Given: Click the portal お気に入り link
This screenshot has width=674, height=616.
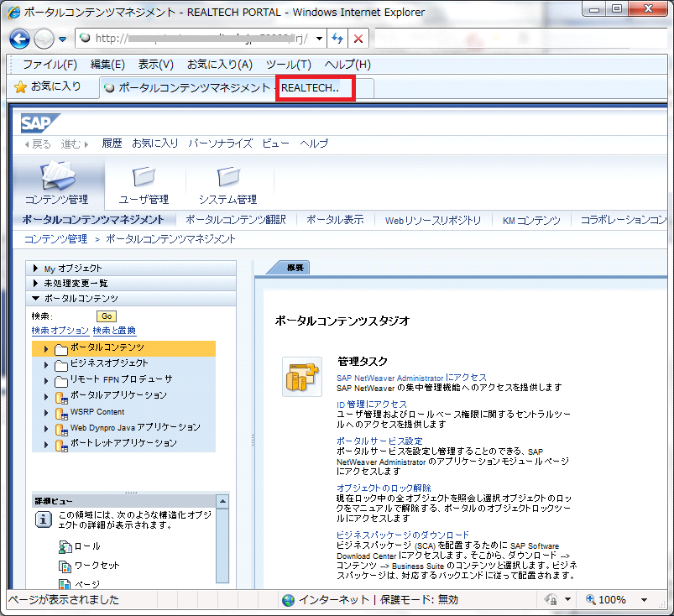Looking at the screenshot, I should click(x=155, y=144).
